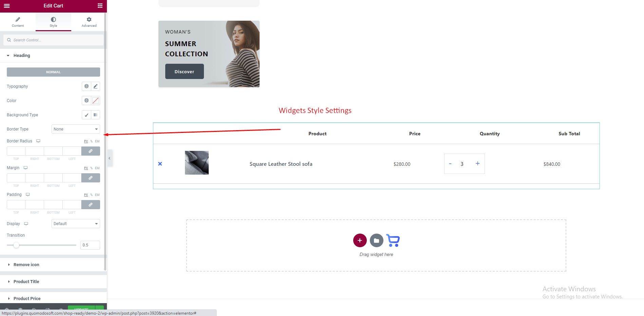This screenshot has height=316, width=644.
Task: Increase quantity with the plus button
Action: (x=477, y=164)
